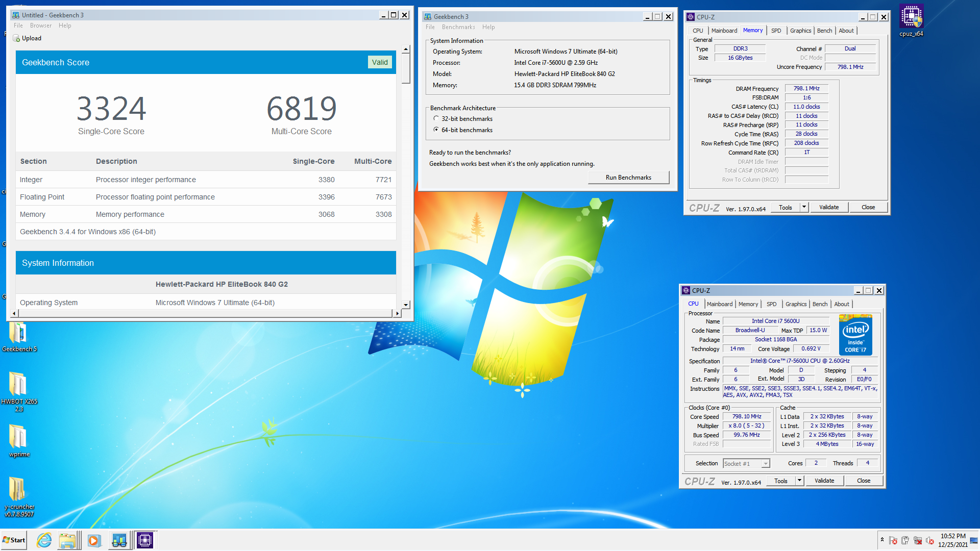Viewport: 980px width, 551px height.
Task: Open Benchmarks menu in Geekbench 3
Action: pos(458,27)
